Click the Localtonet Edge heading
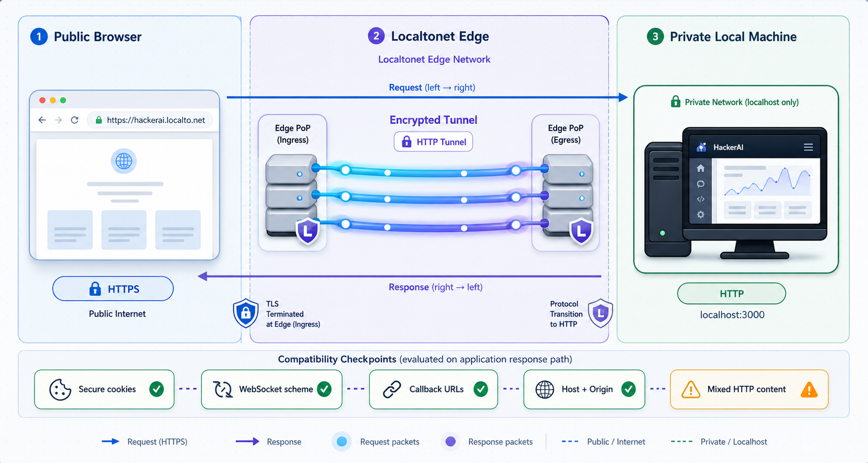Viewport: 868px width, 463px height. [x=440, y=36]
